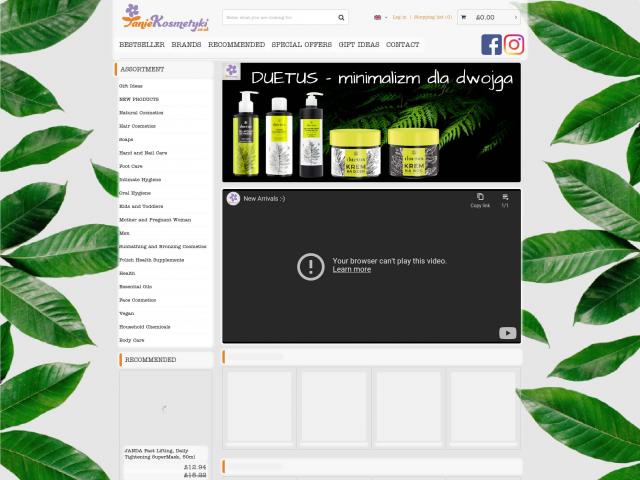Open the Facebook page icon
640x480 pixels.
(491, 44)
